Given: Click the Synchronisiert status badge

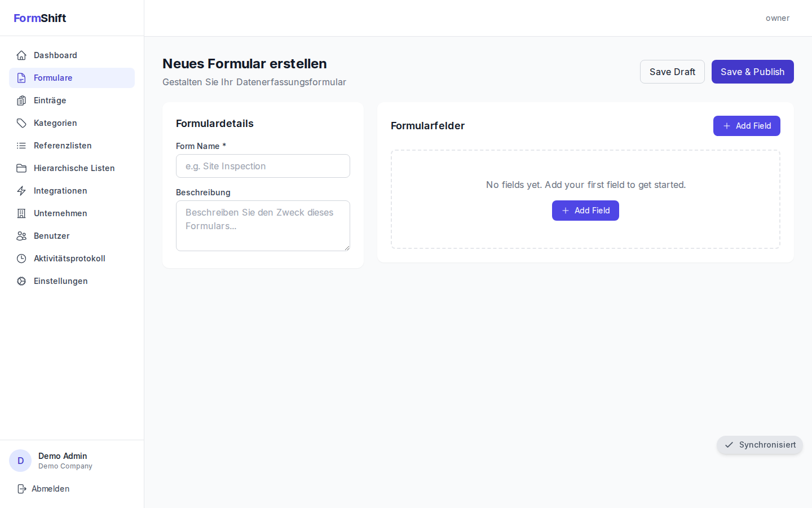Looking at the screenshot, I should tap(760, 445).
